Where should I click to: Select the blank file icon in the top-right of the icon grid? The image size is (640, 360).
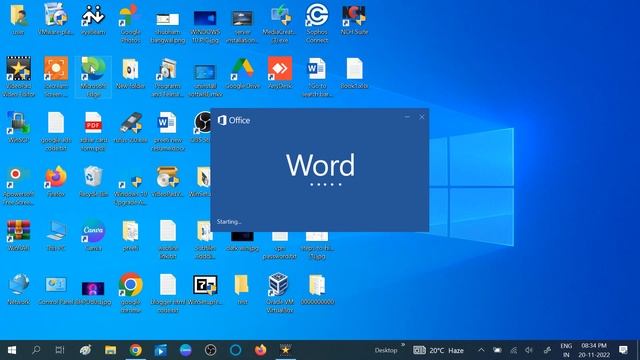click(354, 73)
